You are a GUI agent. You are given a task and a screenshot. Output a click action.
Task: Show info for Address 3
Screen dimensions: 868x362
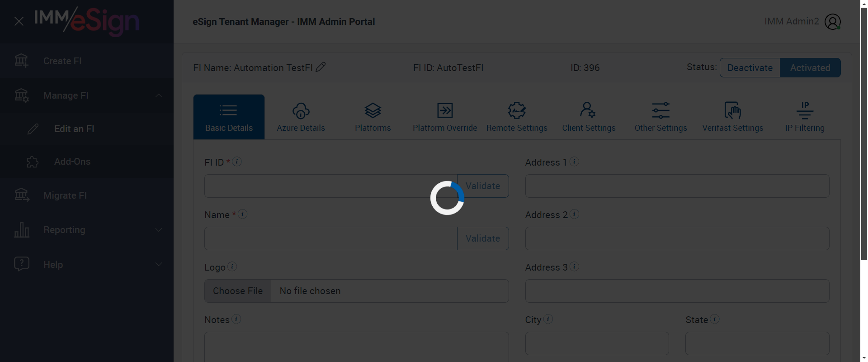575,267
